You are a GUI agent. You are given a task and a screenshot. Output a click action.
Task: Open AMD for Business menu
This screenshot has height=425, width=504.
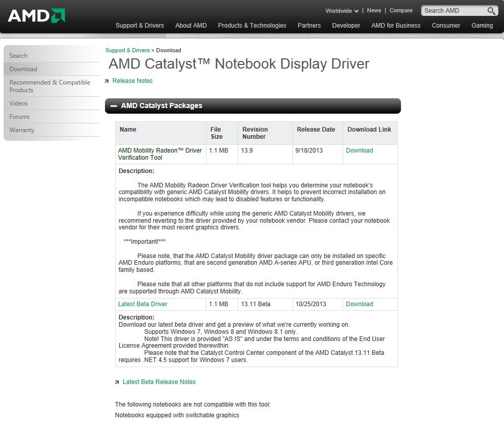pyautogui.click(x=396, y=26)
